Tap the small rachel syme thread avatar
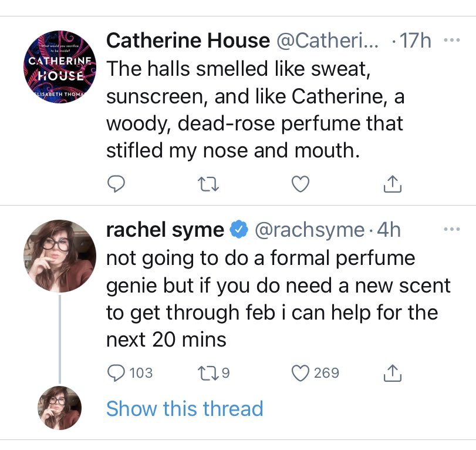Image resolution: width=476 pixels, height=450 pixels. 59,408
